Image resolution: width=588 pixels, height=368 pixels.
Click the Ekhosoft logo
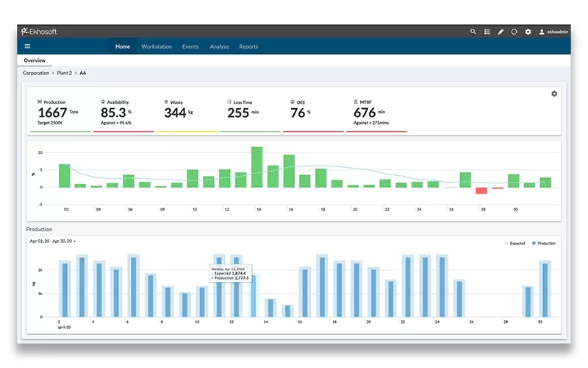(39, 32)
